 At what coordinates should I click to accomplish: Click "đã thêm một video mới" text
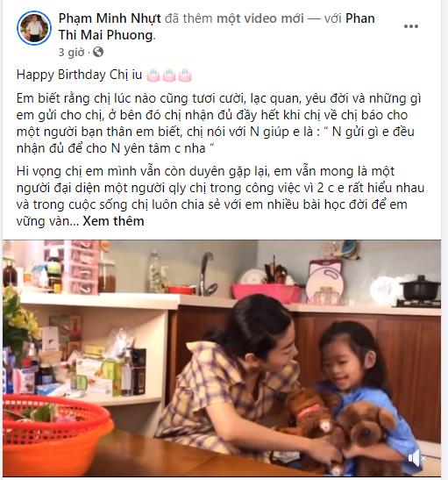[234, 18]
